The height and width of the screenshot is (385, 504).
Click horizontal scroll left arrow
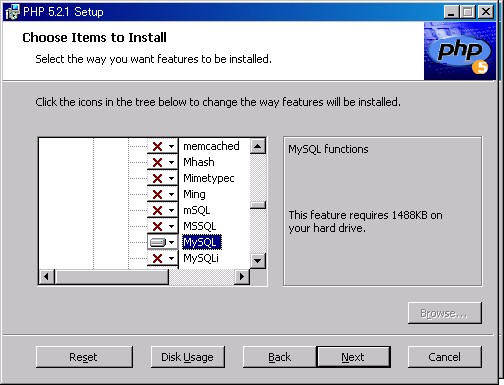(x=47, y=277)
